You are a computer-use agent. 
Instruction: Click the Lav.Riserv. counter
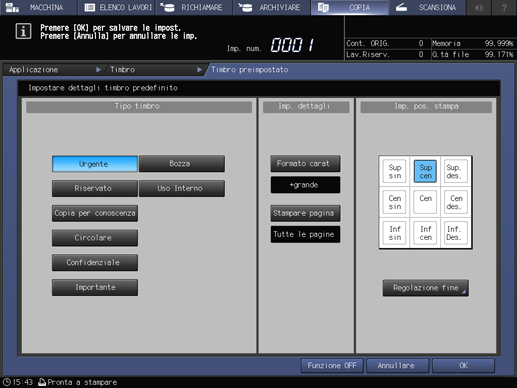[x=385, y=54]
